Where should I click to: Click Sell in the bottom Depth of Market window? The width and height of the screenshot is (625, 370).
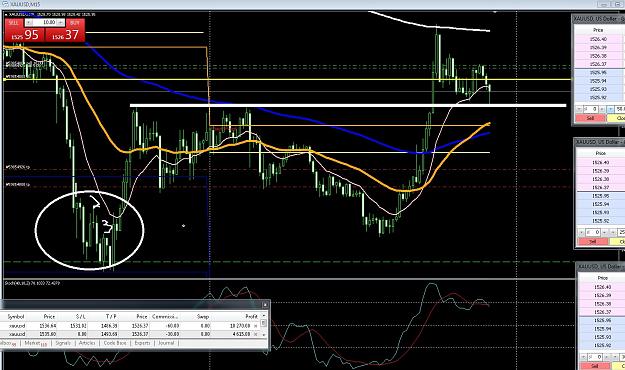[x=594, y=366]
